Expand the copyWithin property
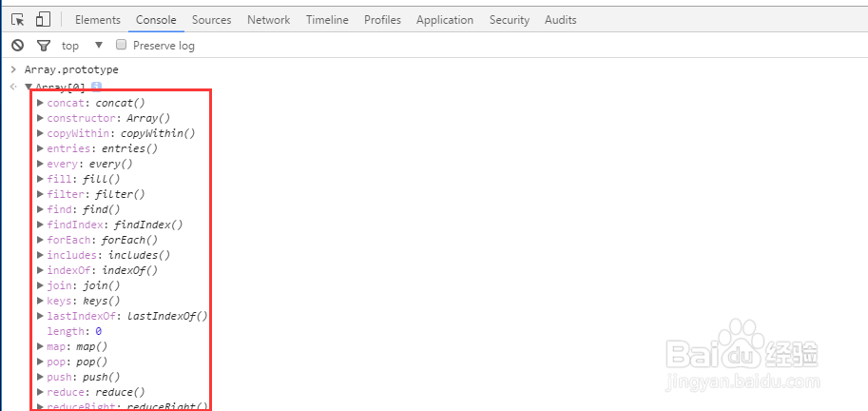Viewport: 868px width, 411px height. click(40, 133)
